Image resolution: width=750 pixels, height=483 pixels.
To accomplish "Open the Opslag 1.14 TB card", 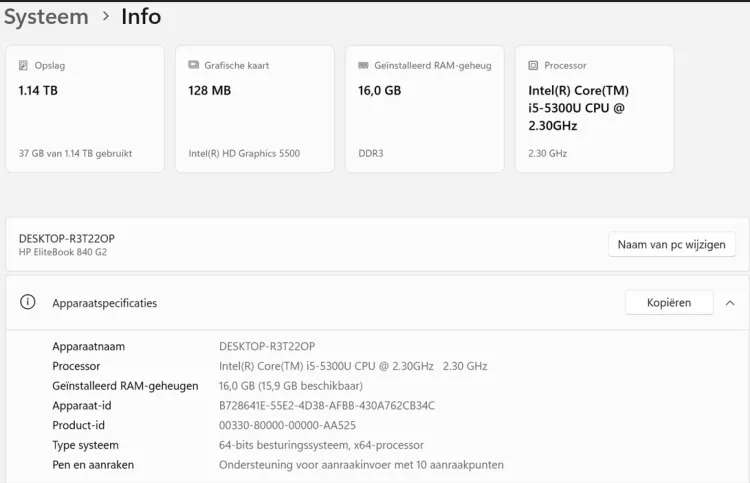I will pos(85,110).
